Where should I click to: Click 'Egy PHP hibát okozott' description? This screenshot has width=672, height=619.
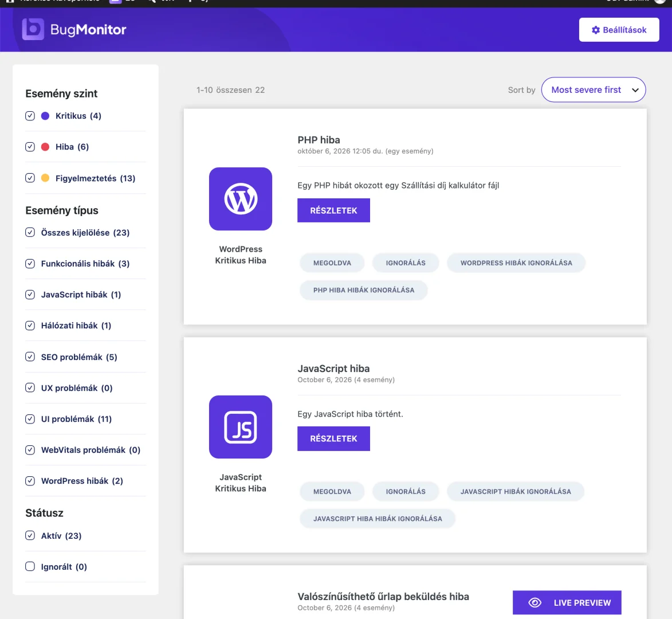[x=398, y=185]
